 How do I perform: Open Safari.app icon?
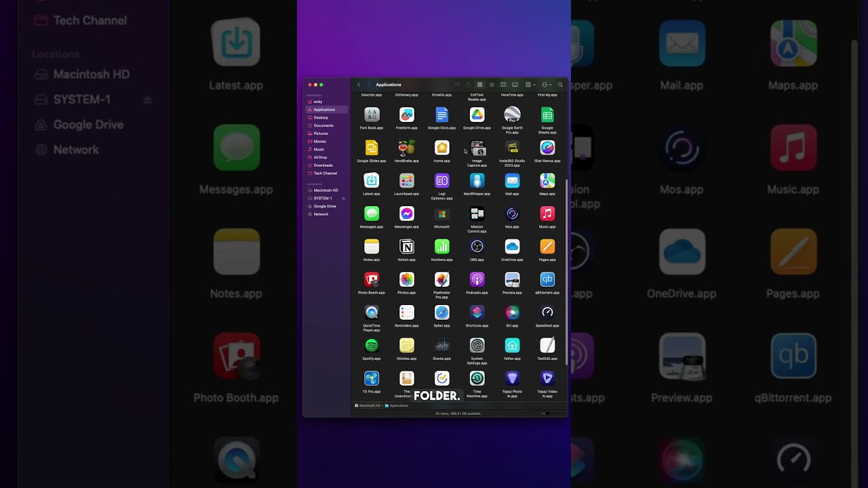tap(442, 312)
